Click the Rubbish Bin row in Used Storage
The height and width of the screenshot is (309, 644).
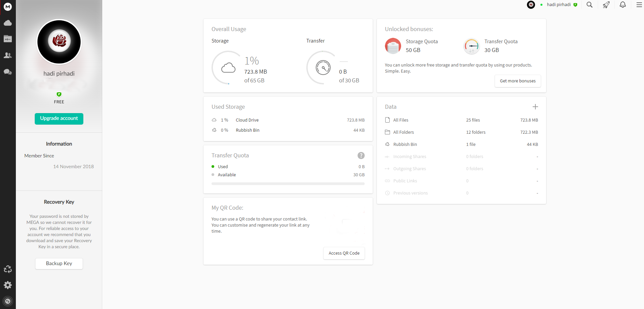coord(288,130)
